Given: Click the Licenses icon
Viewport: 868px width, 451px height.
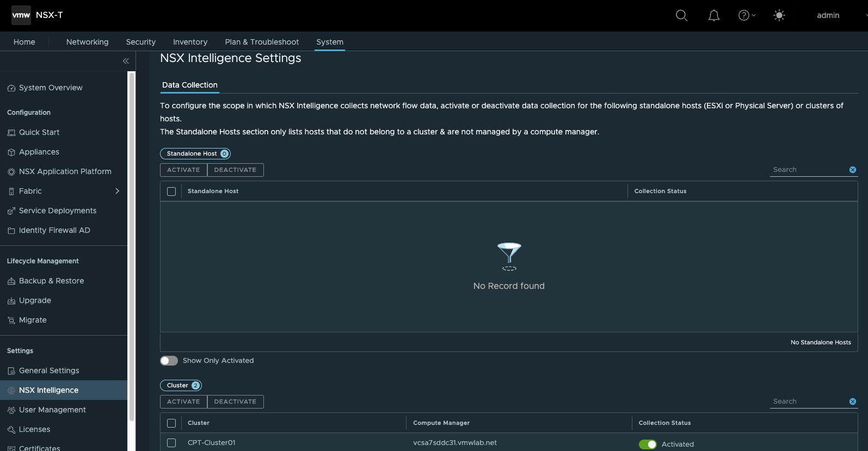Looking at the screenshot, I should pos(11,430).
